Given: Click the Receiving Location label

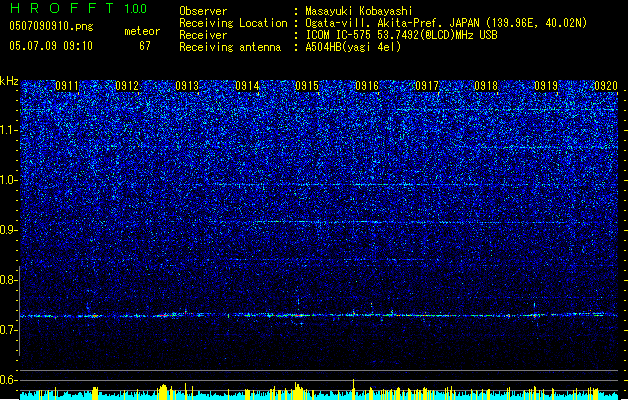Looking at the screenshot, I should 233,23.
